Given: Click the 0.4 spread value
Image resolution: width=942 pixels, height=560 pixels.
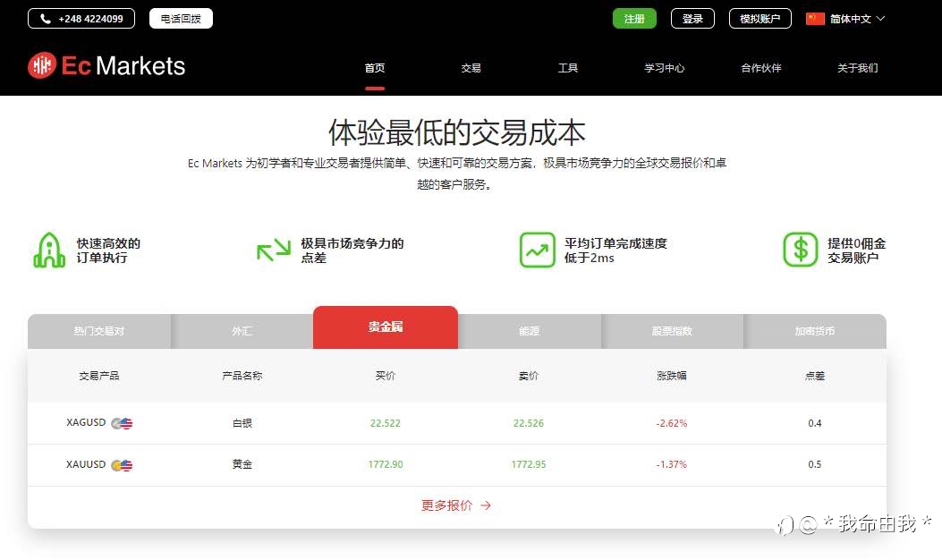Looking at the screenshot, I should 815,424.
